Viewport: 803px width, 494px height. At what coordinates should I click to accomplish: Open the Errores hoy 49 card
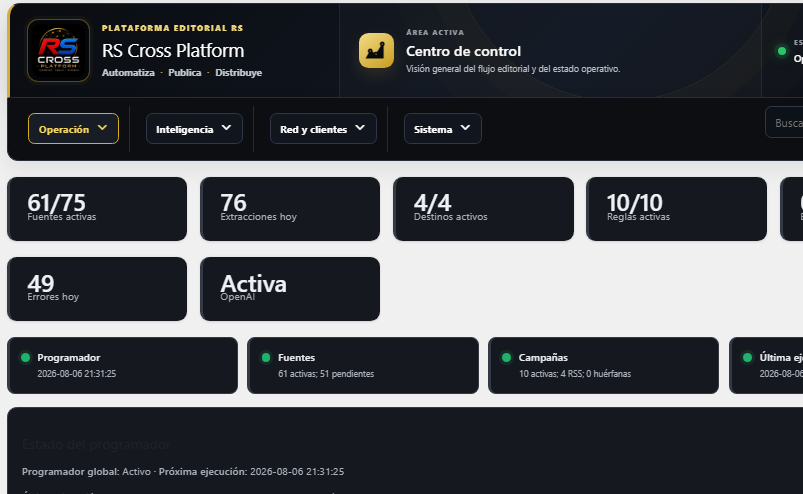[97, 289]
